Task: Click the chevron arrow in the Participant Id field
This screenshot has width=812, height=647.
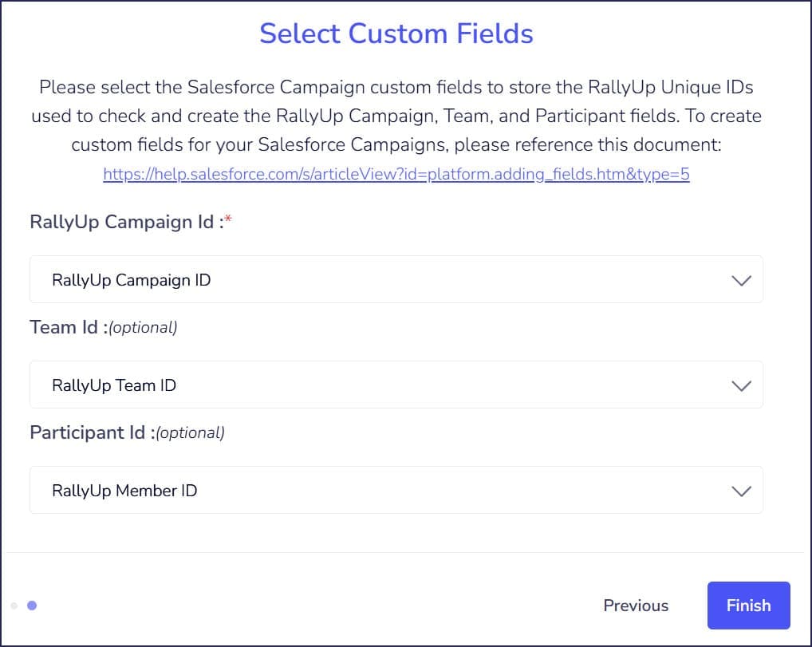Action: click(x=741, y=491)
